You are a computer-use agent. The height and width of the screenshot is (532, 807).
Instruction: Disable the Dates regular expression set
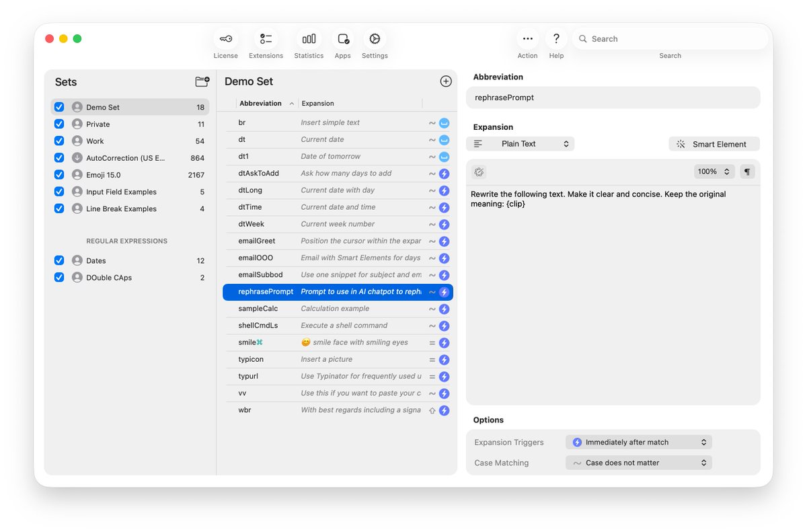tap(59, 260)
